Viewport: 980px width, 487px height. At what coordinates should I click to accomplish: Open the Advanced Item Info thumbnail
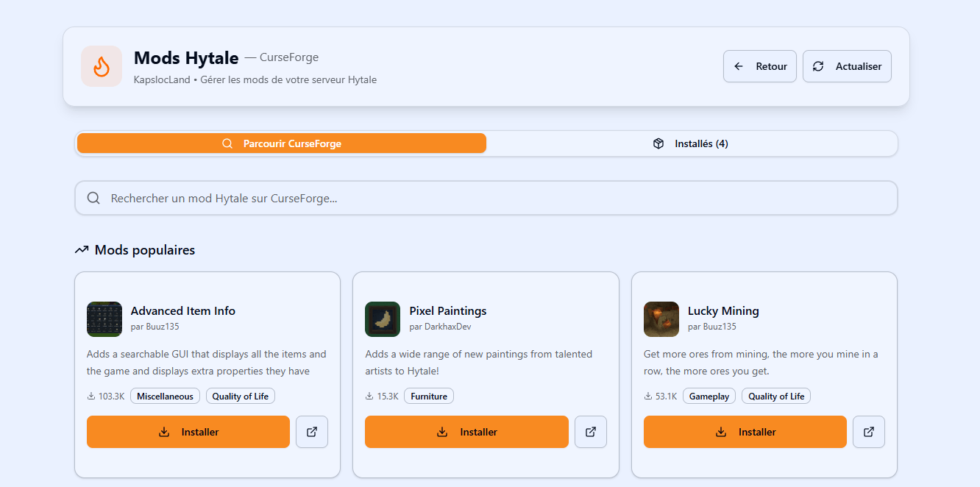coord(104,319)
